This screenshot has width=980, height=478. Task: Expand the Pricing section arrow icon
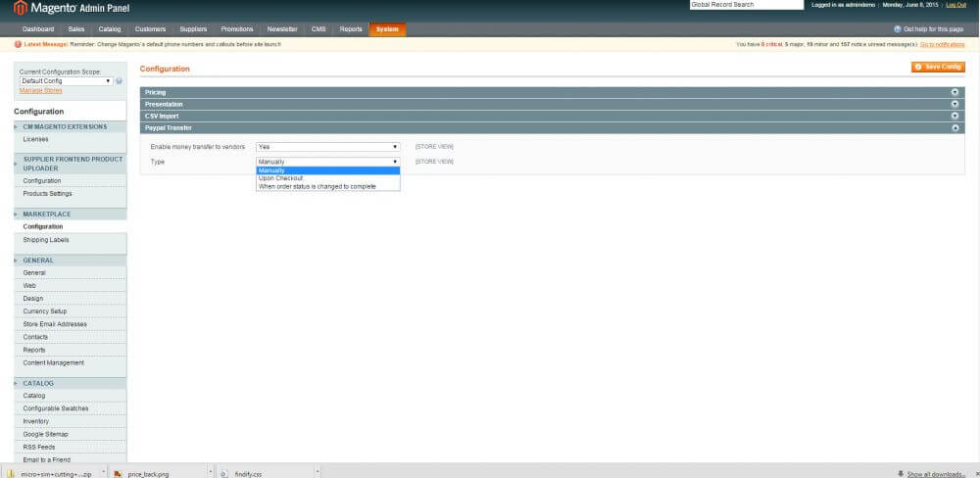tap(955, 92)
